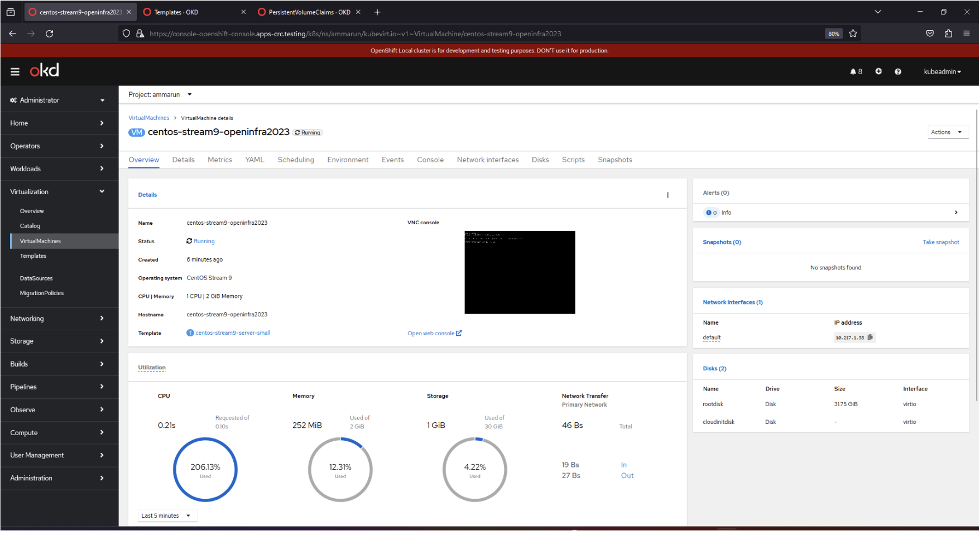The image size is (980, 540).
Task: Click the Pocket save icon
Action: pyautogui.click(x=930, y=33)
